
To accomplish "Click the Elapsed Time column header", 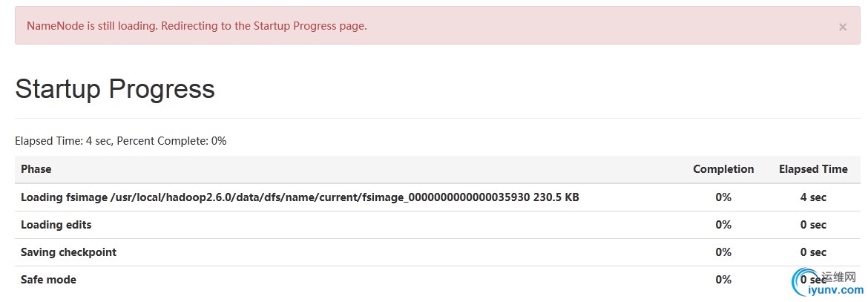I will tap(812, 169).
